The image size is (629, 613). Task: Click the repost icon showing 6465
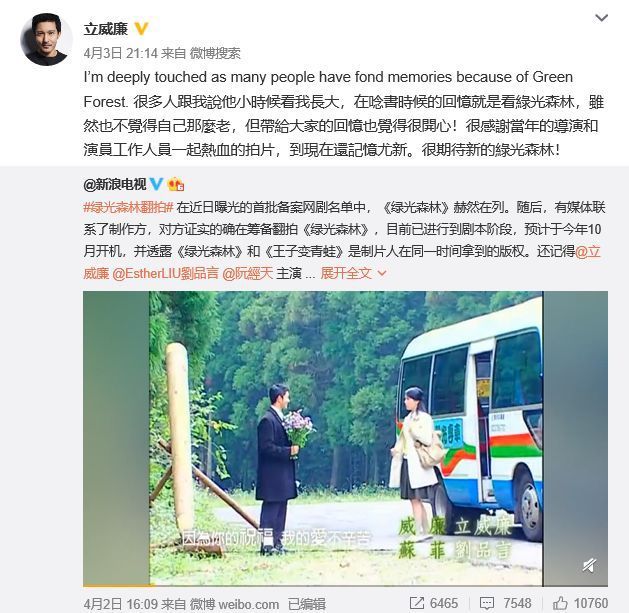coord(417,603)
